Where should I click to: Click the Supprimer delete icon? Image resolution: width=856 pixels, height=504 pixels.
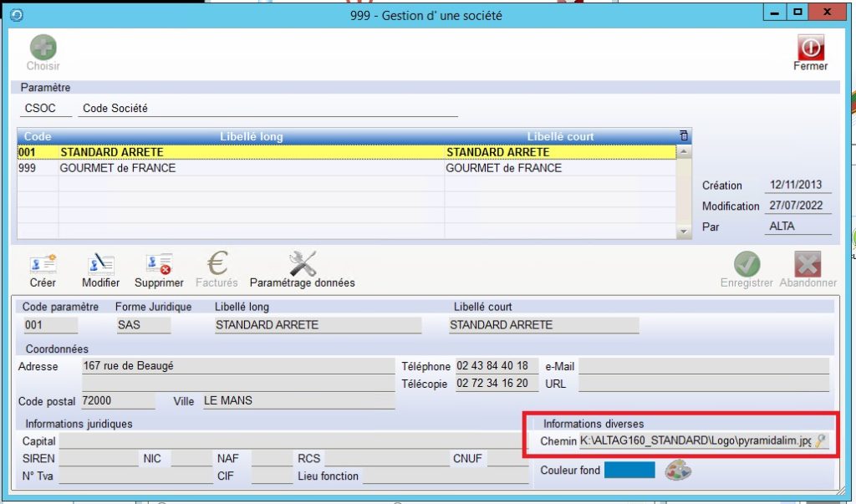[x=159, y=264]
